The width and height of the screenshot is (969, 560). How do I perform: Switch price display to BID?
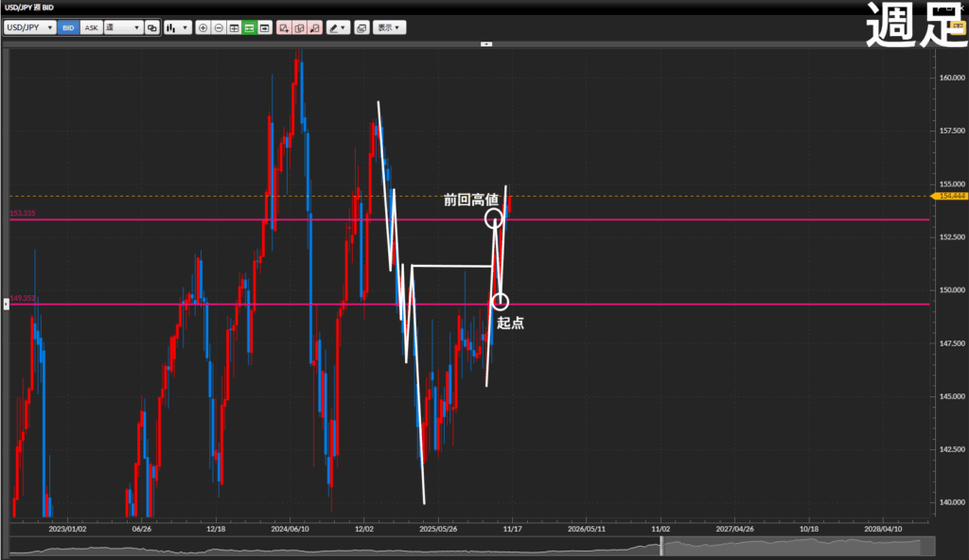click(x=68, y=28)
